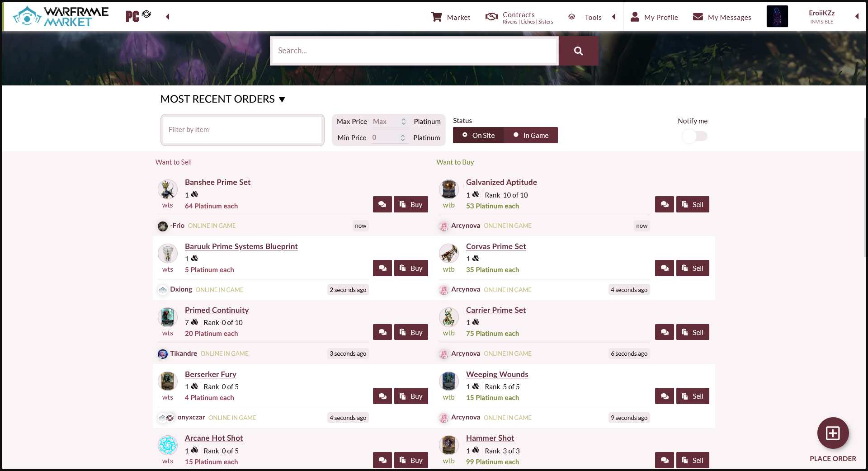Viewport: 868px width, 471px height.
Task: Message seller of Primed Continuity
Action: tap(382, 332)
